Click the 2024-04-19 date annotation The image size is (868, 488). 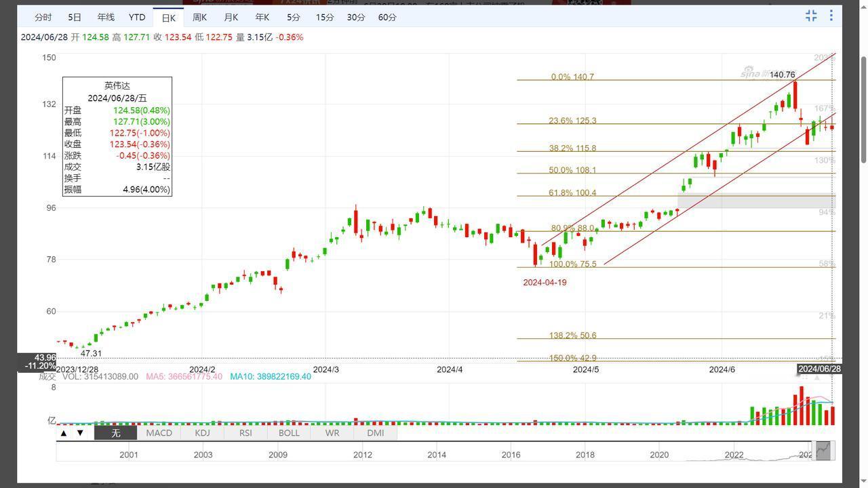coord(545,283)
